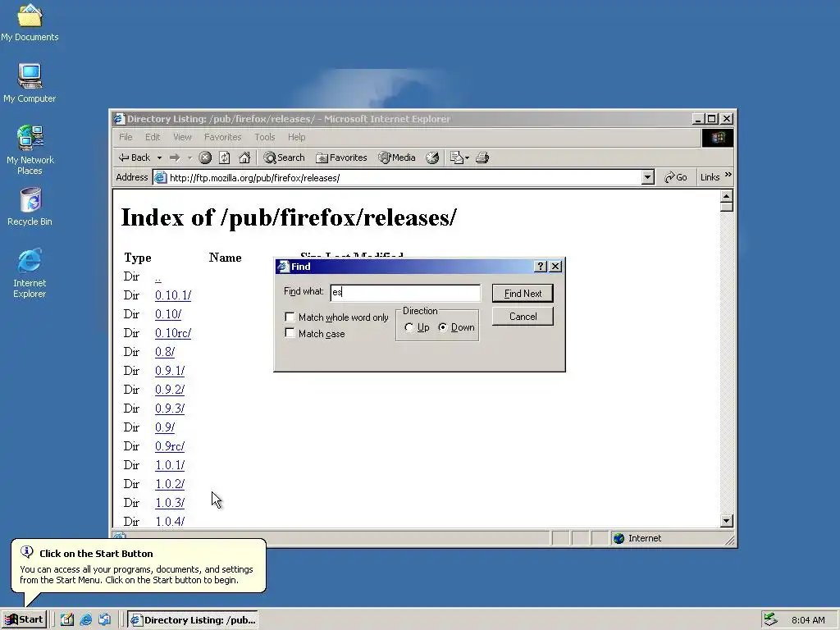This screenshot has width=840, height=630.
Task: Open the Forward history dropdown arrow
Action: 189,157
